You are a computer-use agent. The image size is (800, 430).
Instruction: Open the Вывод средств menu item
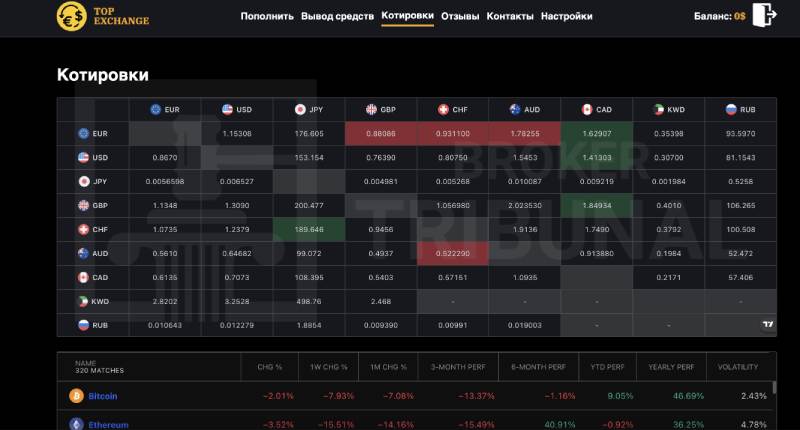[x=337, y=16]
